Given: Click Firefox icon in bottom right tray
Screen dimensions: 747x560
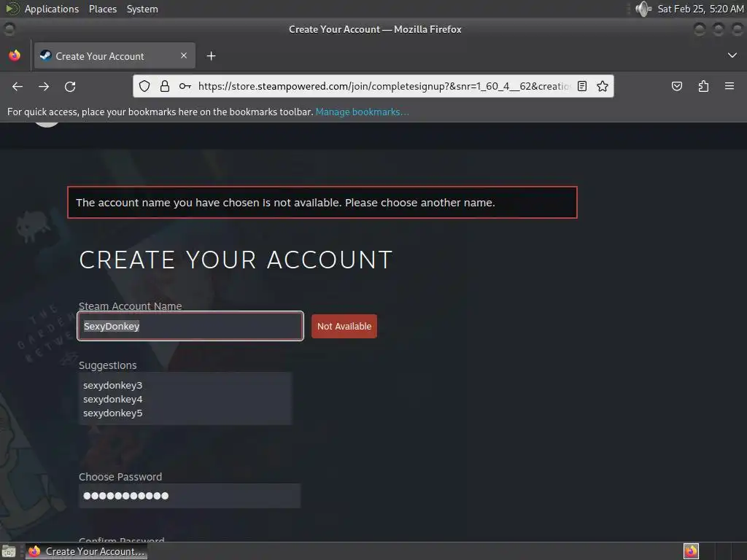Looking at the screenshot, I should [x=691, y=551].
